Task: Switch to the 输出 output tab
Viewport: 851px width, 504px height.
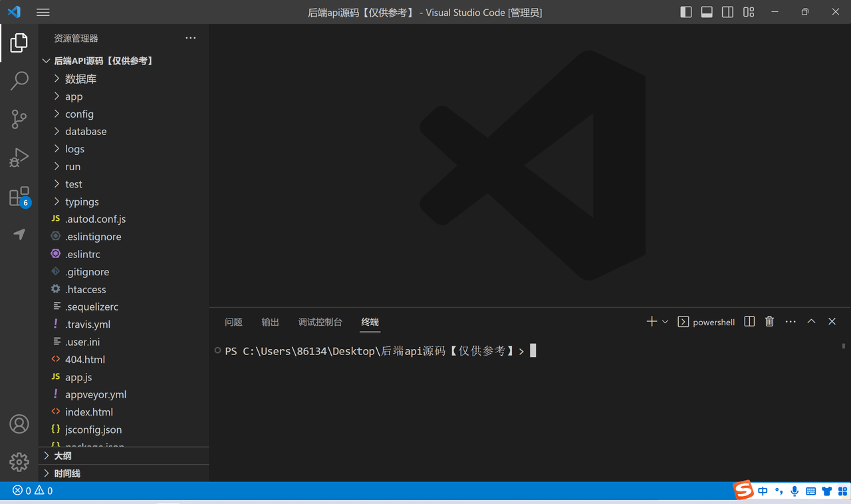Action: (270, 322)
